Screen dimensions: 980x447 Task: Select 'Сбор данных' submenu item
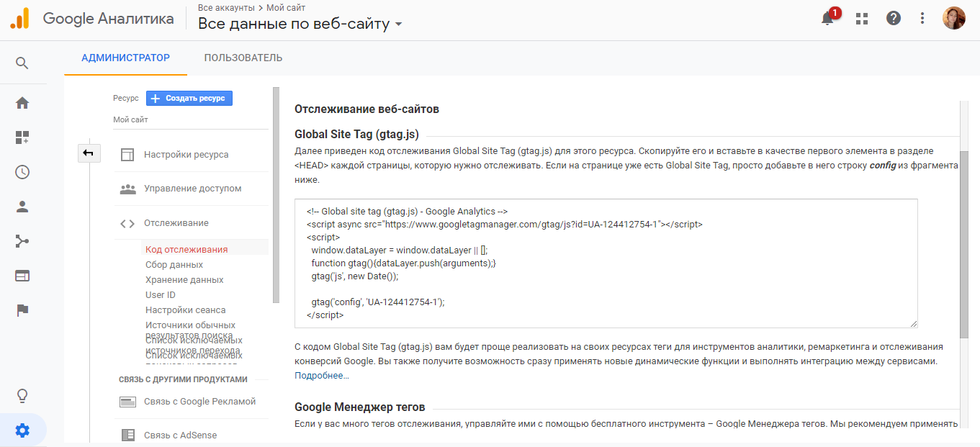(174, 265)
